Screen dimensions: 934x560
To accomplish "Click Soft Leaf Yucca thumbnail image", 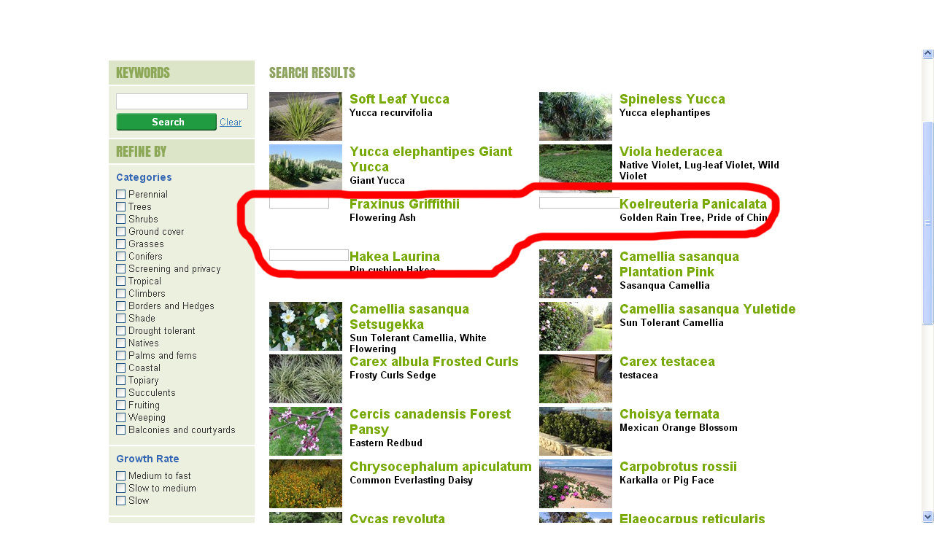I will [x=306, y=116].
